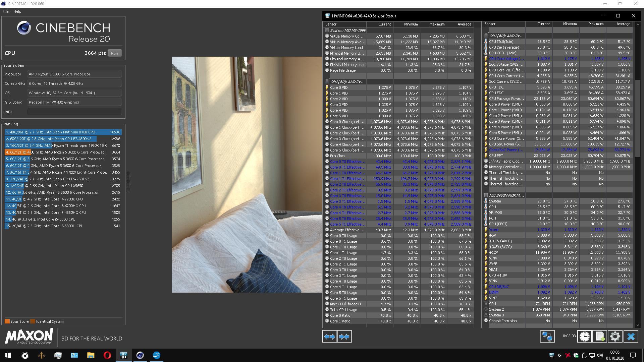Open the ID card app in the taskbar
The width and height of the screenshot is (644, 362).
74,355
